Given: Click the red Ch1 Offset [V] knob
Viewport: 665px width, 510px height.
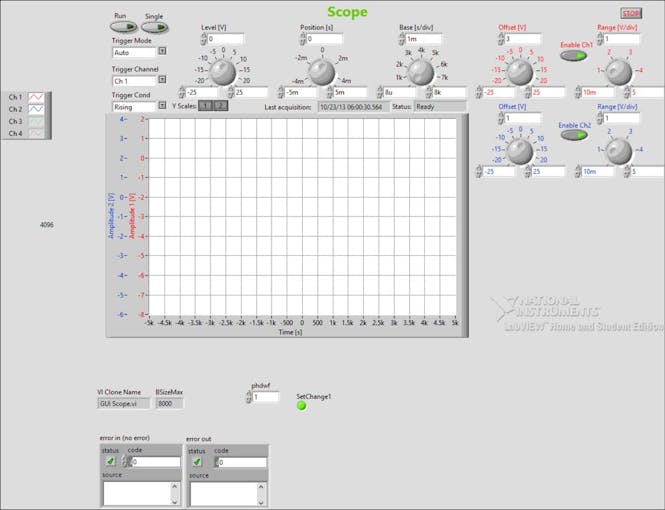Looking at the screenshot, I should click(x=520, y=72).
